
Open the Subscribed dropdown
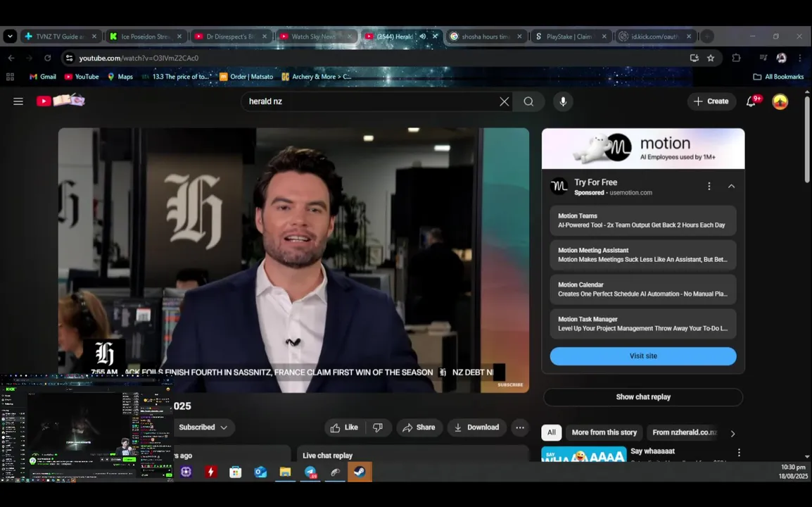[x=203, y=427]
